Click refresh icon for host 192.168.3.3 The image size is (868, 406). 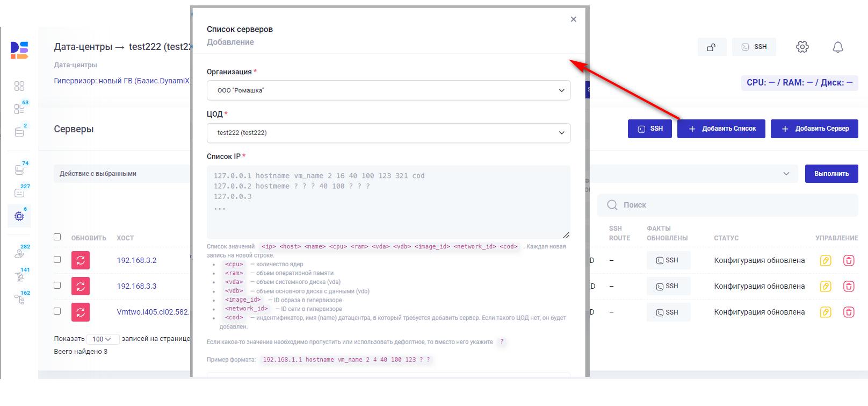click(81, 286)
